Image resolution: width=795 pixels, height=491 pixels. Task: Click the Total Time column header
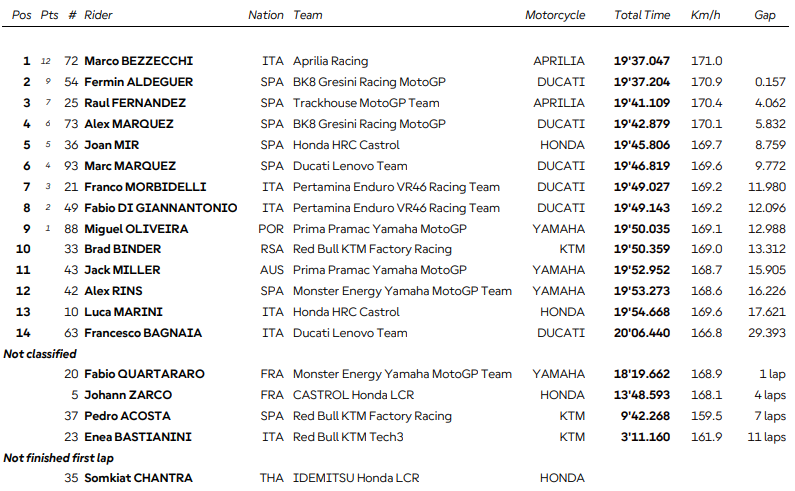(642, 16)
